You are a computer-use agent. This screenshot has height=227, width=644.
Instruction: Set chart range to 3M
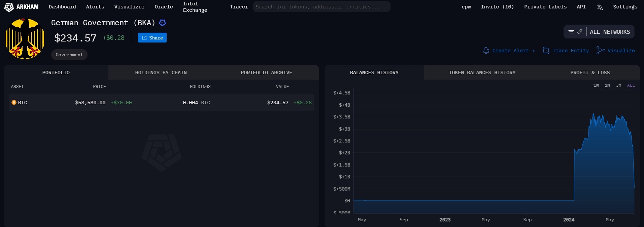618,85
